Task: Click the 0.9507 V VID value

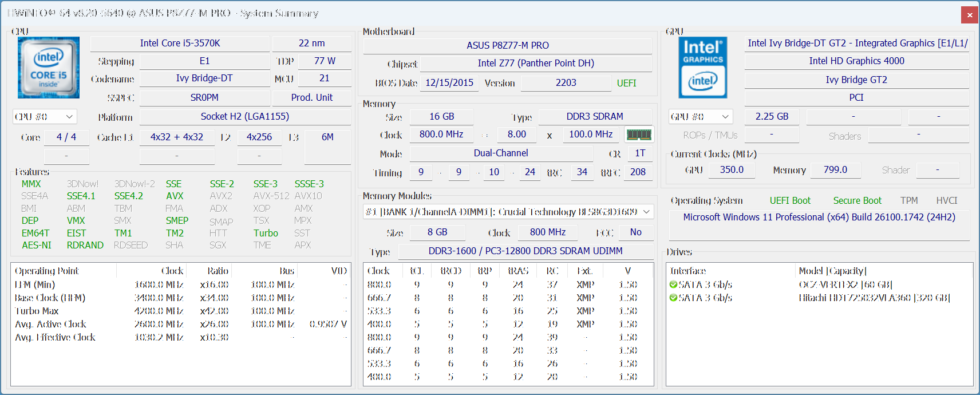Action: point(328,324)
